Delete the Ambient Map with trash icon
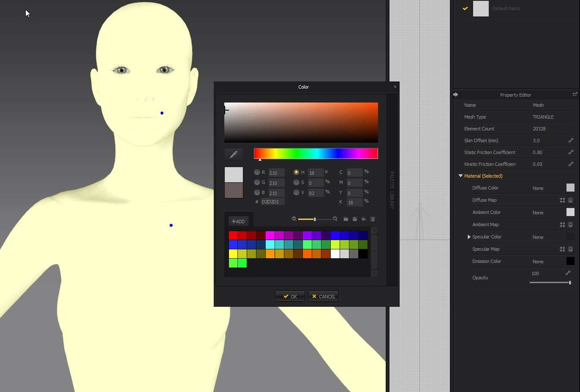 click(x=570, y=225)
